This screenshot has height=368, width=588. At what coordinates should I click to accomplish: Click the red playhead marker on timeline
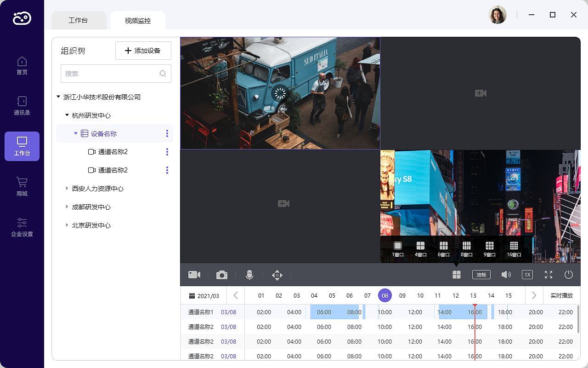click(475, 306)
